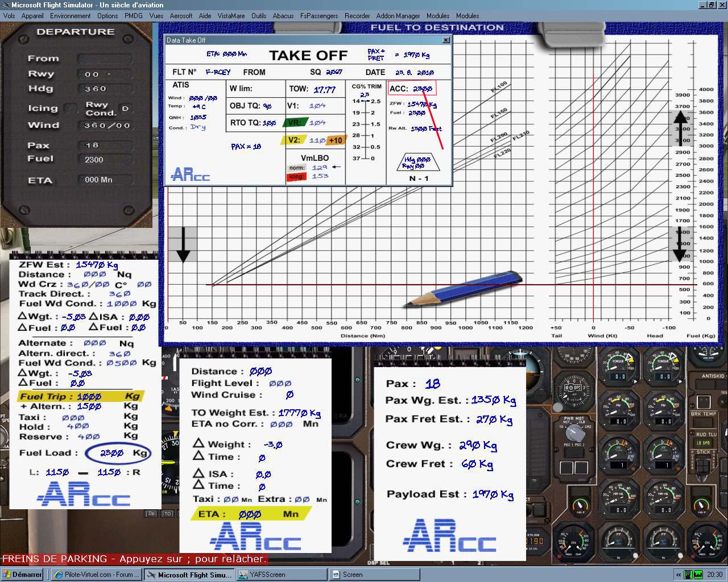Open the Vols menu
The height and width of the screenshot is (582, 728).
click(x=9, y=16)
